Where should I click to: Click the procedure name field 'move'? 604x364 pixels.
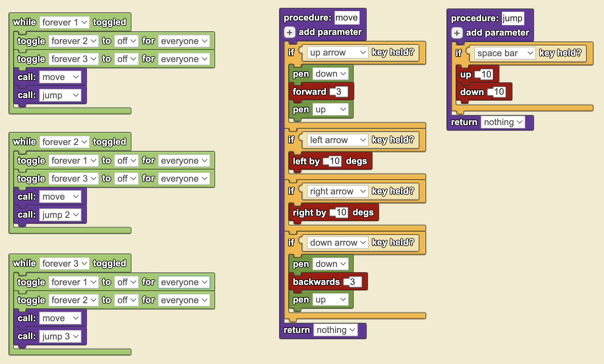pos(347,18)
